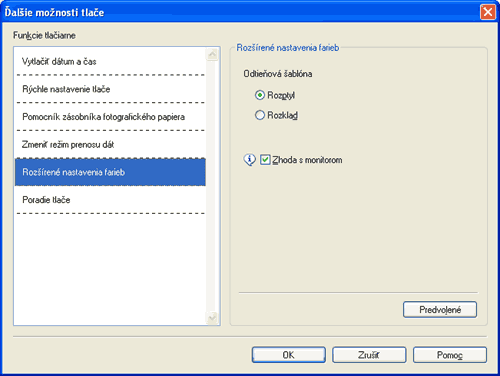Select the Rozklad radio button
This screenshot has width=500, height=376.
260,115
